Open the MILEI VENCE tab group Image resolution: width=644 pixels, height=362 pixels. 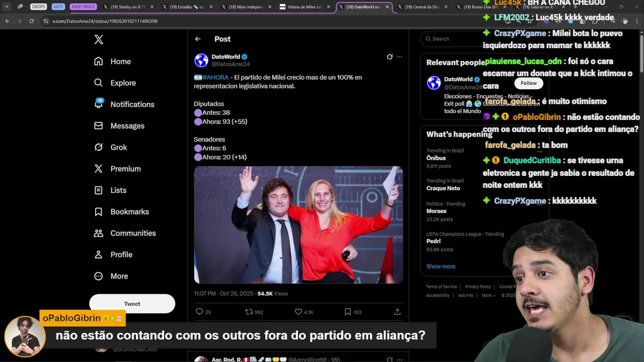pyautogui.click(x=83, y=7)
